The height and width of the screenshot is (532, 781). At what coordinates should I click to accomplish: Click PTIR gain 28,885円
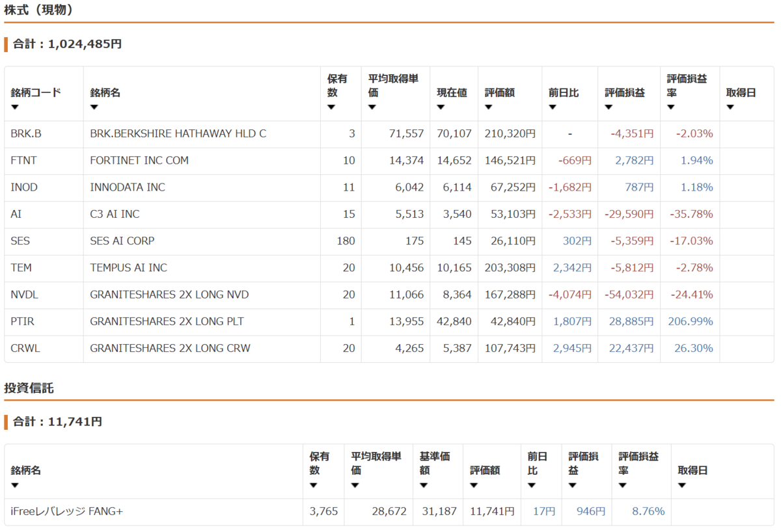tap(631, 321)
